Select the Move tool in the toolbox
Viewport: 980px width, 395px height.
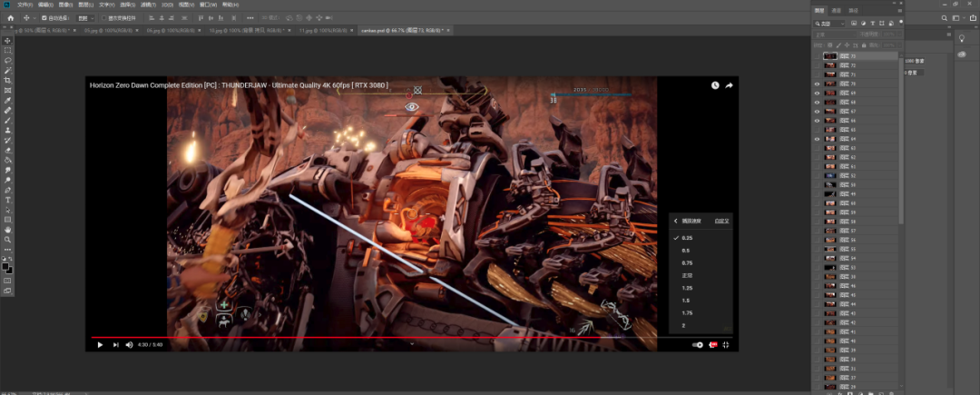point(7,41)
